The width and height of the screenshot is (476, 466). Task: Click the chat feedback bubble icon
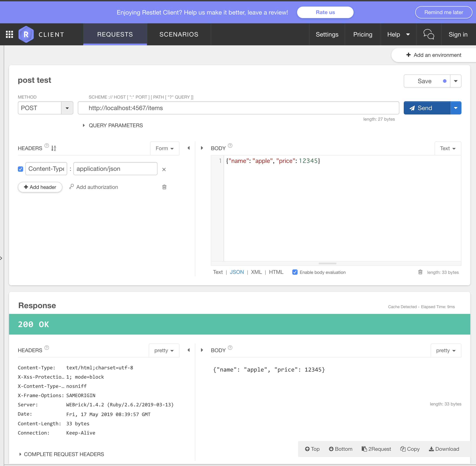click(429, 34)
